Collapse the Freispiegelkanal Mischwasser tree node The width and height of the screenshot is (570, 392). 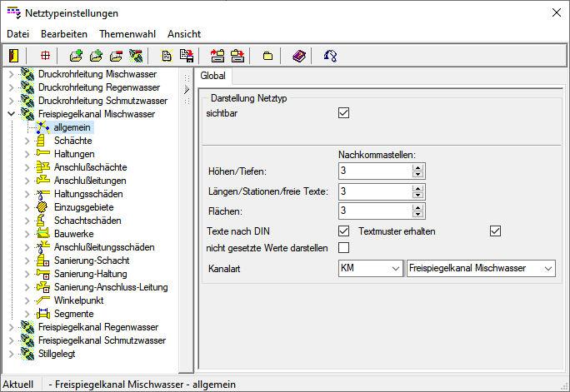coord(11,114)
